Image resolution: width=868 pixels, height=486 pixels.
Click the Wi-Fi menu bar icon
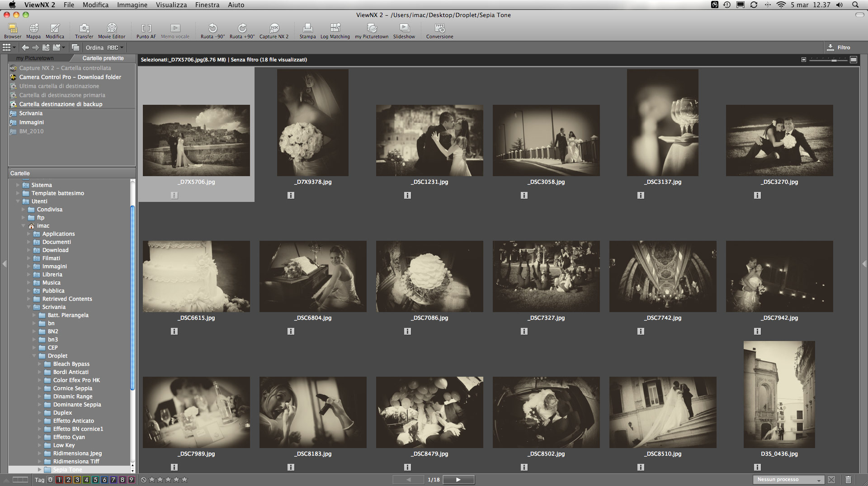(781, 5)
